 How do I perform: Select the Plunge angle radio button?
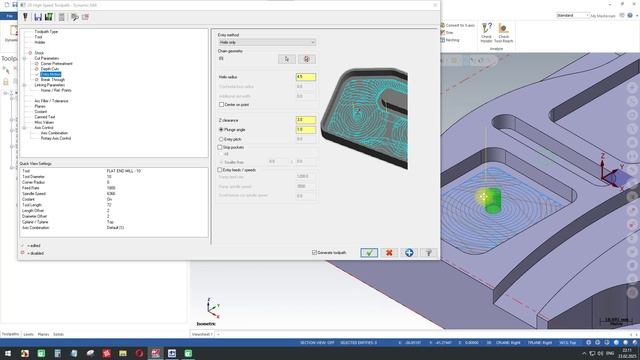[221, 130]
